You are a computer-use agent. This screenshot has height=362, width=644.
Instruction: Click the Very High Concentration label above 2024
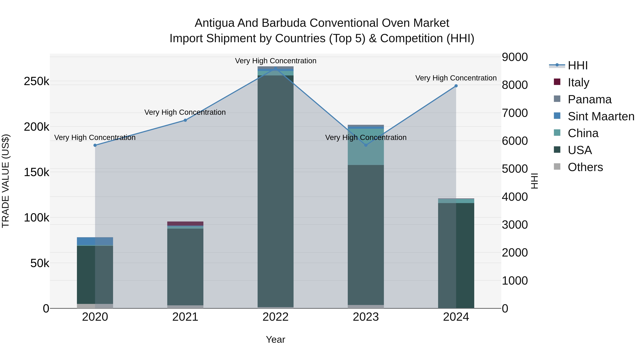(456, 78)
